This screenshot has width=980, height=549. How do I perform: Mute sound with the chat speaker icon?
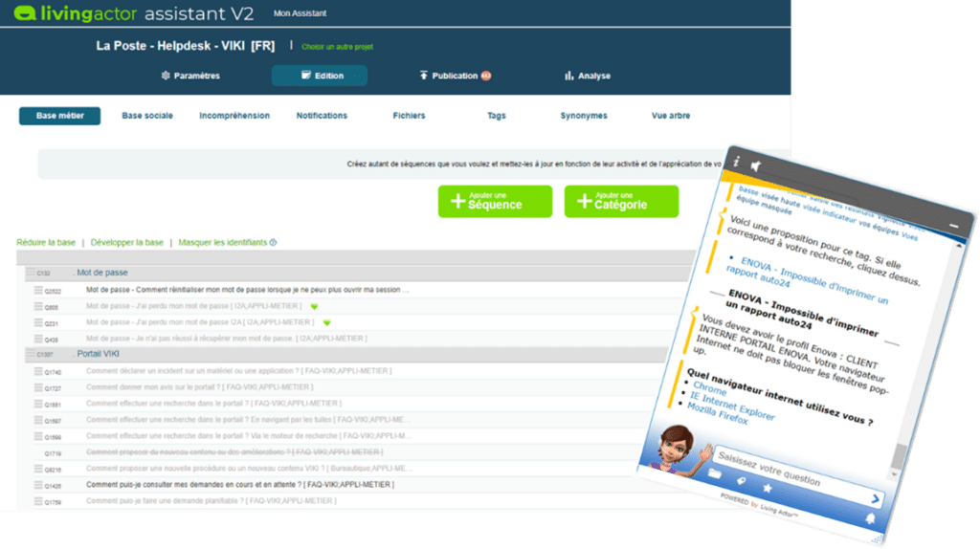click(x=756, y=166)
